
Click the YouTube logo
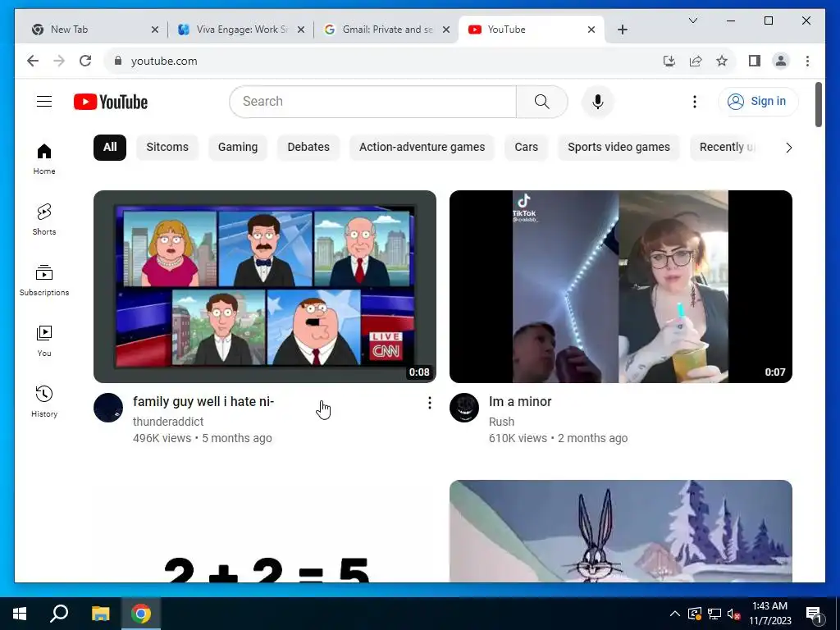tap(111, 102)
